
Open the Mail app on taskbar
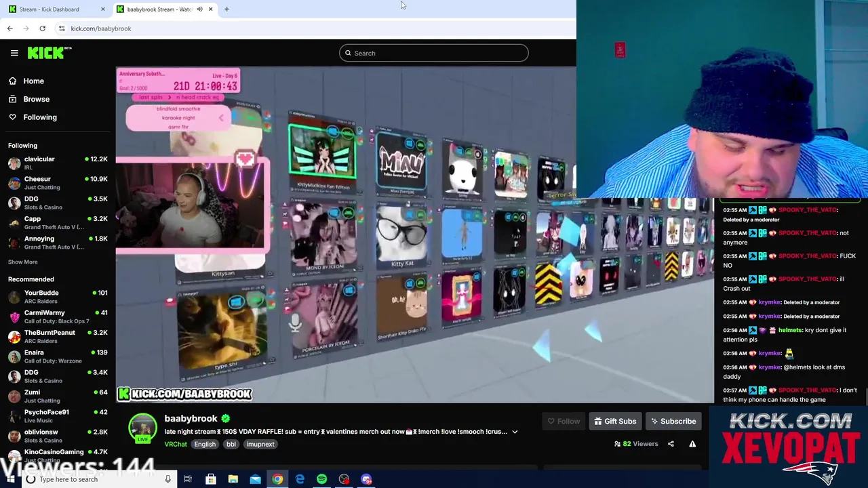point(255,479)
